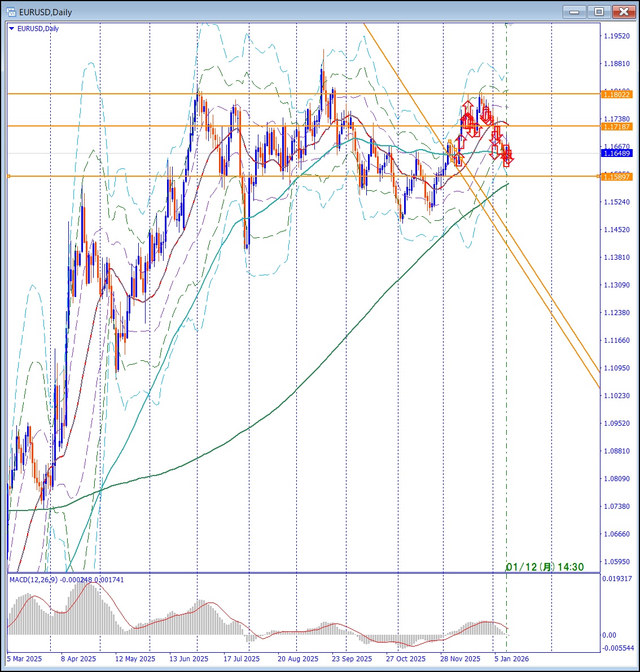Click the 0.00 level on MACD scale
The height and width of the screenshot is (672, 640).
point(609,635)
